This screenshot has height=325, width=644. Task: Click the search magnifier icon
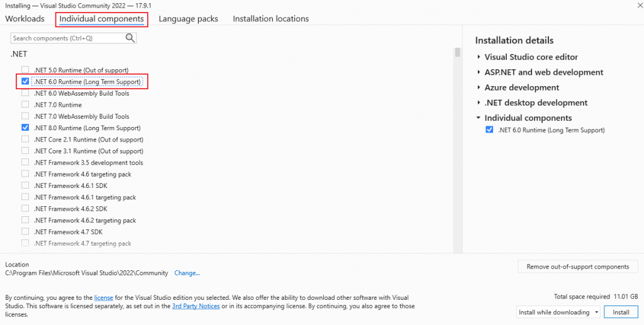(x=130, y=38)
